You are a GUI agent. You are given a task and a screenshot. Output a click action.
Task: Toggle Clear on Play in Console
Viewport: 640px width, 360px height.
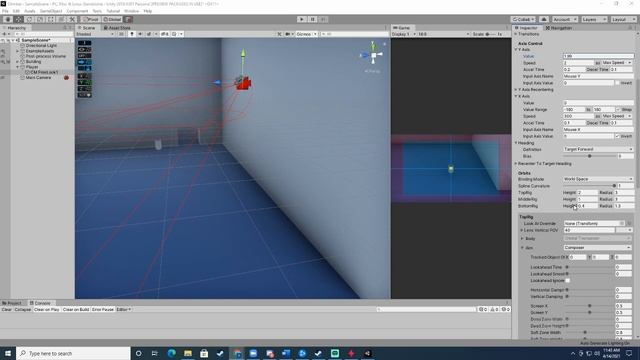(x=47, y=309)
